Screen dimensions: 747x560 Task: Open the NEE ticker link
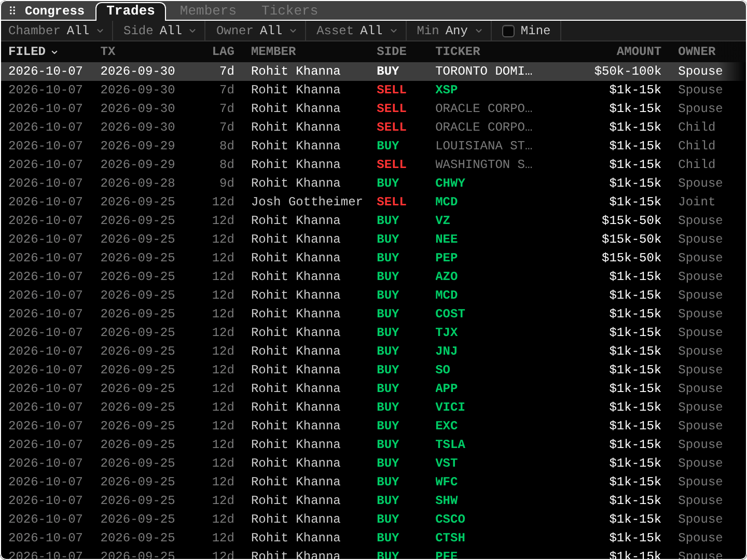click(447, 239)
